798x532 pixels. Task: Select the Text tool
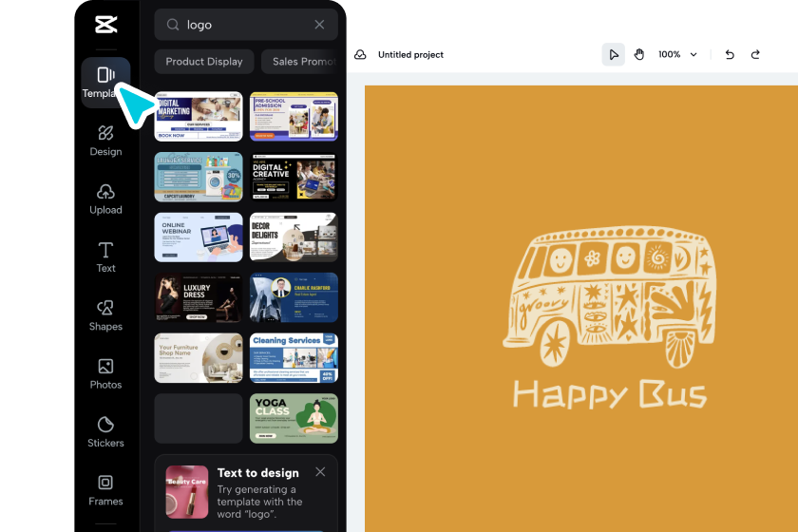105,256
